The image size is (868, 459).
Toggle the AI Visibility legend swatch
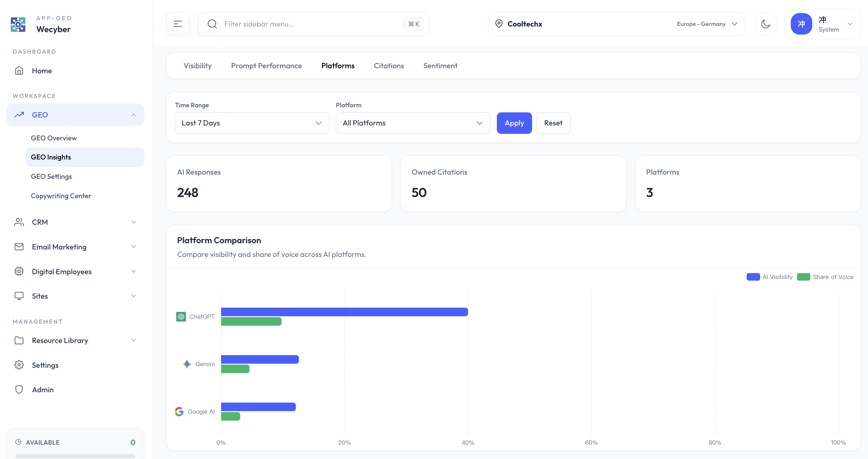753,277
